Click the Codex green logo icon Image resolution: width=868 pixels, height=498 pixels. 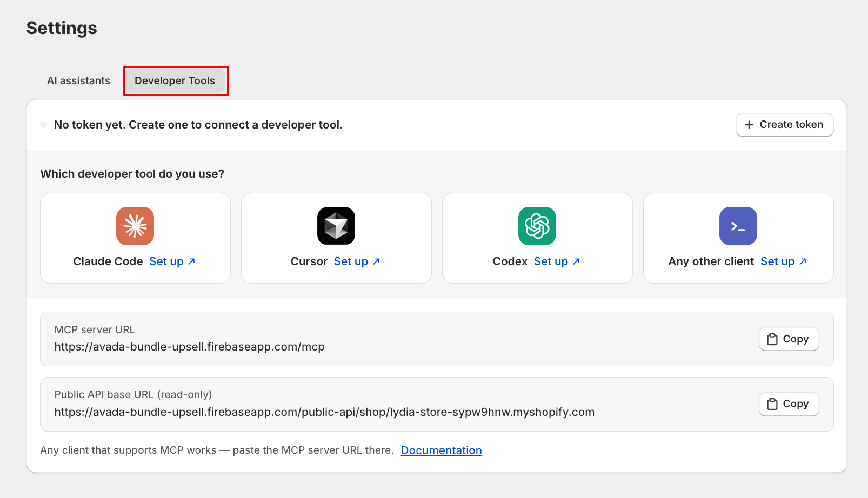click(x=537, y=226)
